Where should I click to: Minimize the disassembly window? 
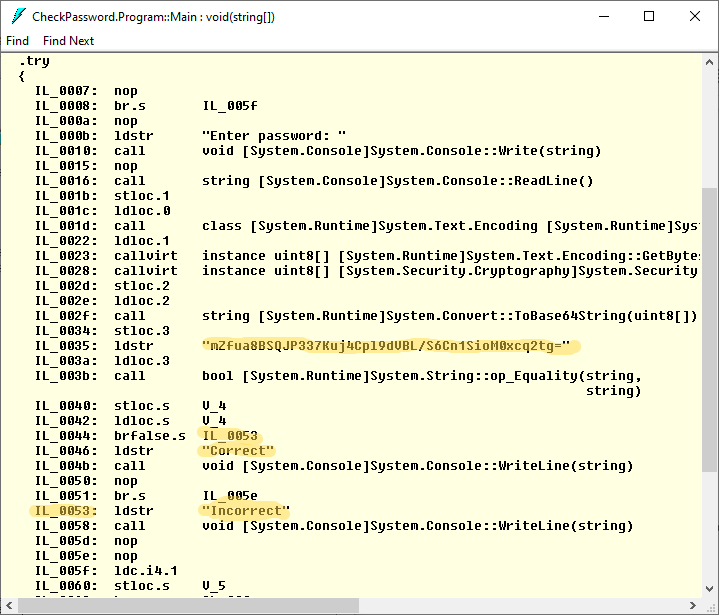pyautogui.click(x=604, y=17)
